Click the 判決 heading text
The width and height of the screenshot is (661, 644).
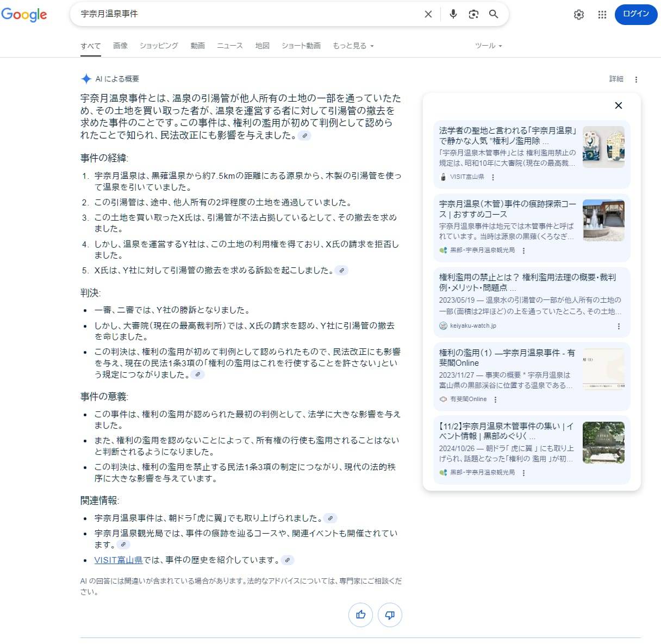91,293
